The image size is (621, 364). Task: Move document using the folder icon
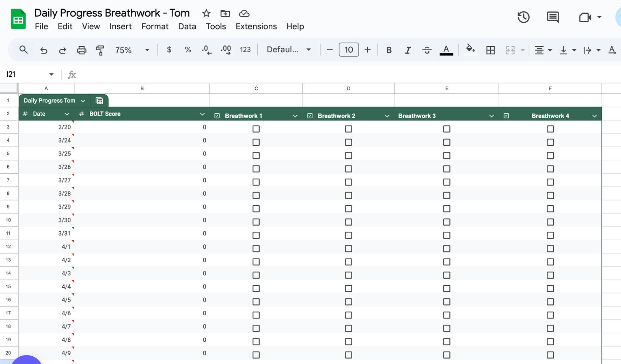coord(225,13)
